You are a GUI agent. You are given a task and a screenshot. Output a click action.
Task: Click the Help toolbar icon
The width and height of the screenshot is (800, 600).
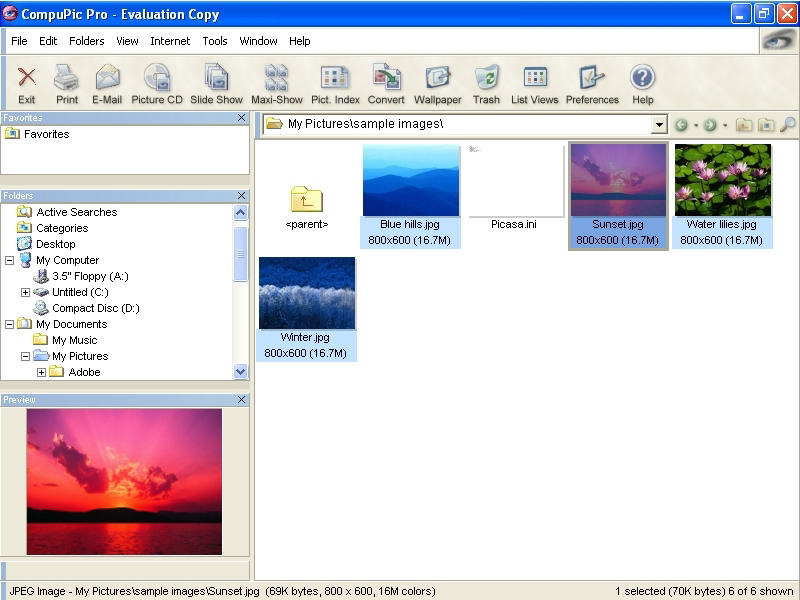(642, 85)
